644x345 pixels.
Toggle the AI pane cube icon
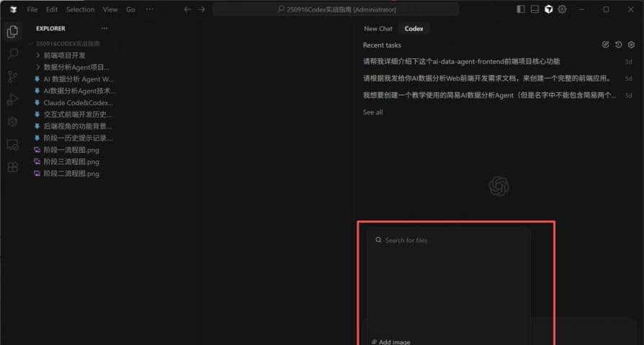tap(548, 9)
